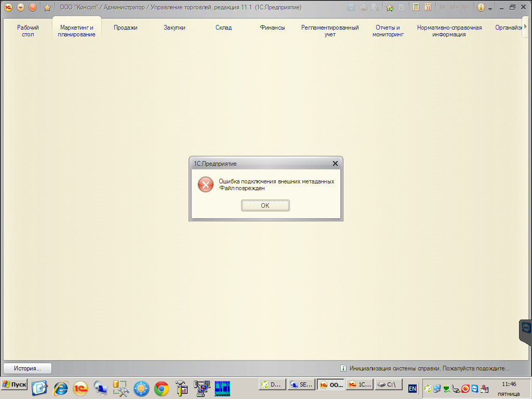This screenshot has height=399, width=532.
Task: Open the Финансы section
Action: coord(272,28)
